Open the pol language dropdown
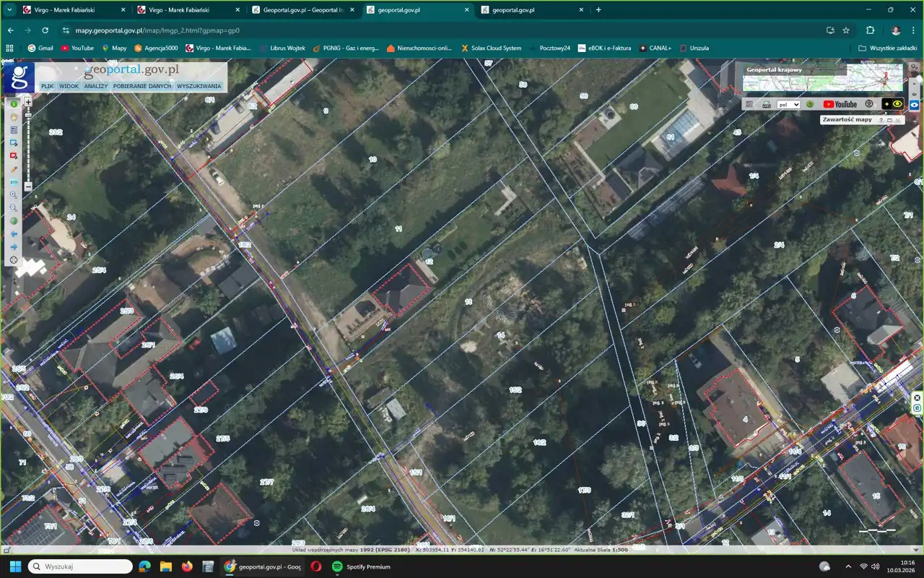924x578 pixels. point(788,104)
